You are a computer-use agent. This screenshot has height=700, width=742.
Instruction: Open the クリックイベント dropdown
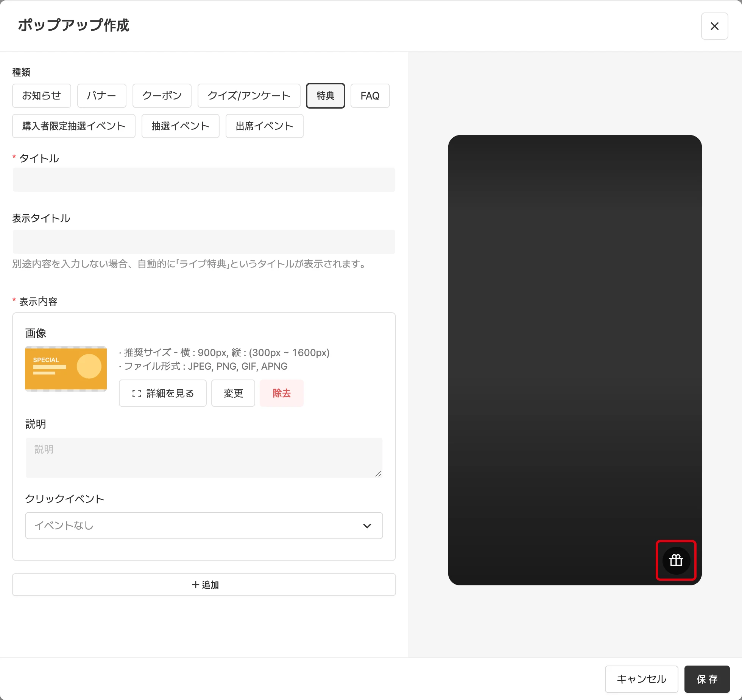204,526
